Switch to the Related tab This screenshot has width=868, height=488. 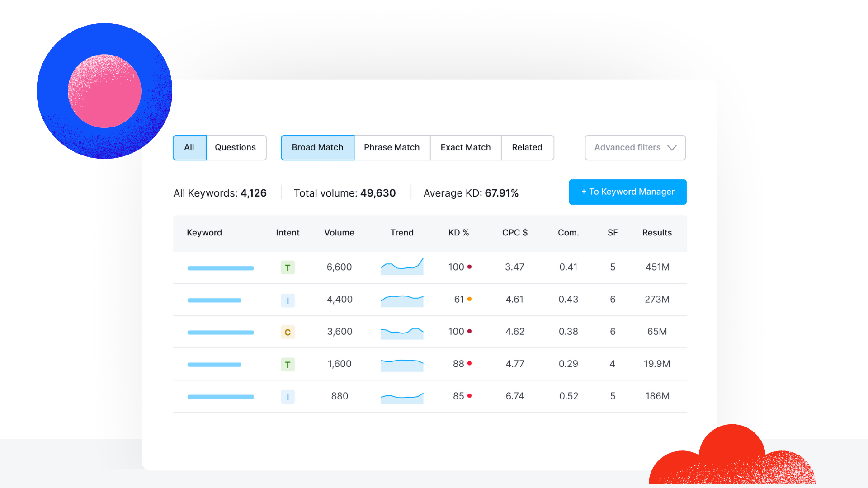click(527, 148)
